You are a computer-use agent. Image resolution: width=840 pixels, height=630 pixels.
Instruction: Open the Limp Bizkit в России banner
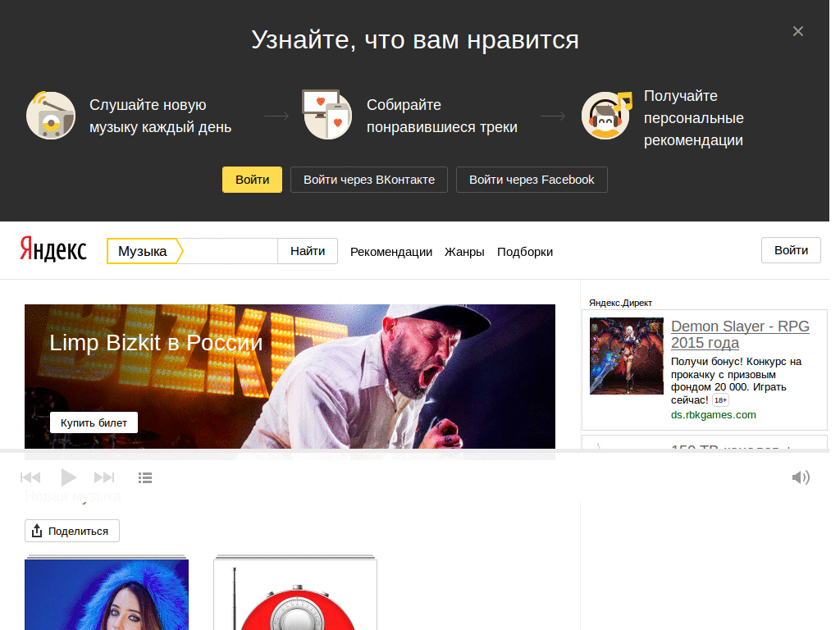point(290,377)
